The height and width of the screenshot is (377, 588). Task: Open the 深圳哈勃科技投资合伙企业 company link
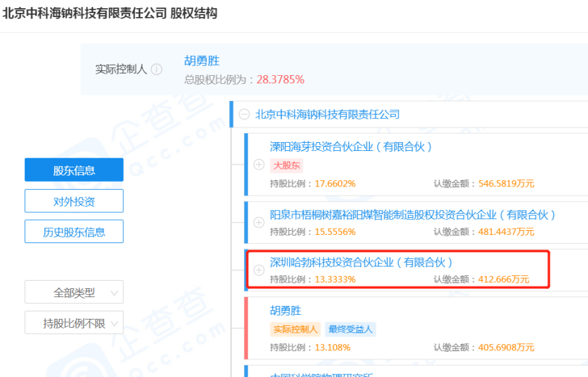tap(361, 262)
